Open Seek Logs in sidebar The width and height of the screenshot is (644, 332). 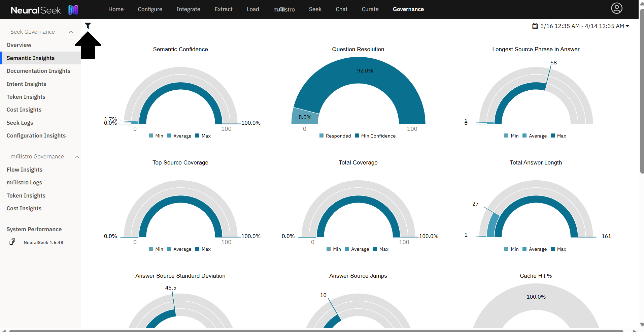[x=20, y=123]
